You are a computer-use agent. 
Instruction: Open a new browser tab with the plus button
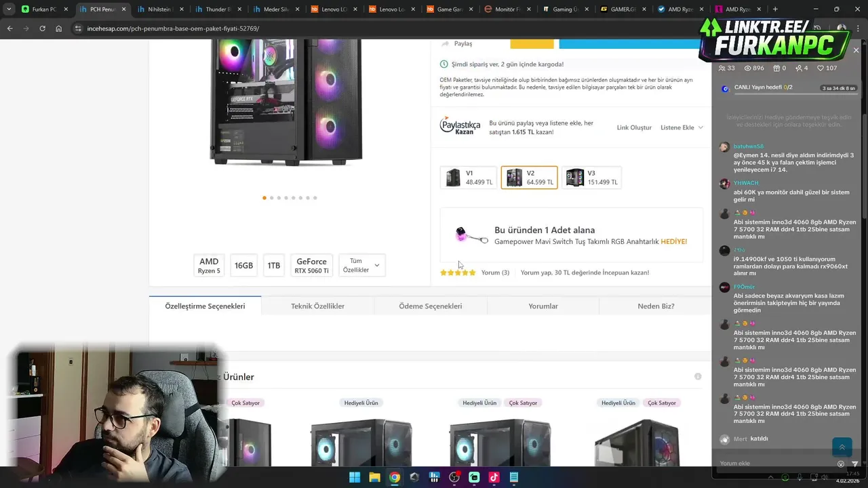click(775, 9)
